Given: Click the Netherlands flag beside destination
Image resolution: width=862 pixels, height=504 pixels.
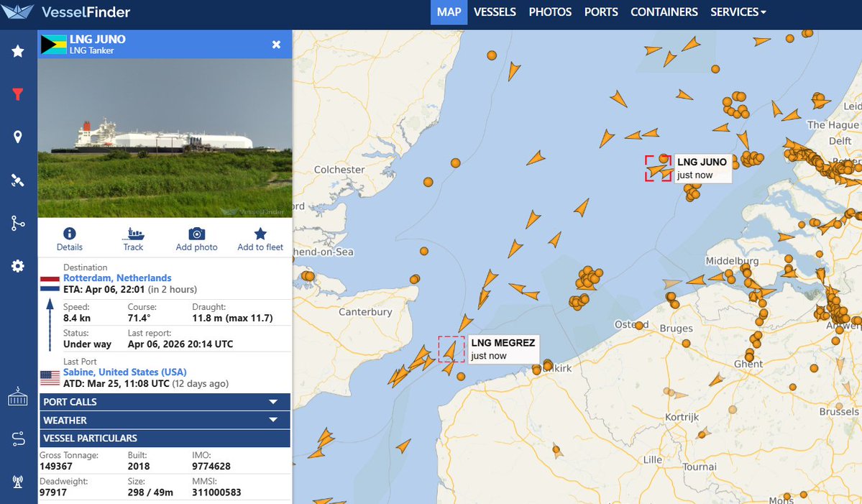Looking at the screenshot, I should (50, 283).
